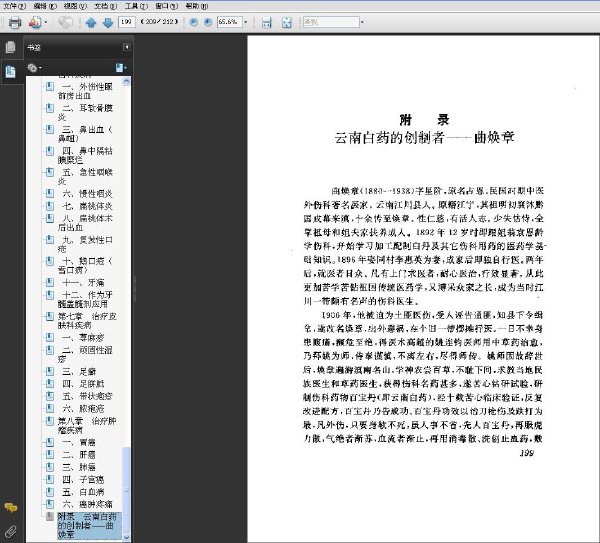Click the Print icon in the toolbar
This screenshot has width=600, height=543.
tap(15, 22)
